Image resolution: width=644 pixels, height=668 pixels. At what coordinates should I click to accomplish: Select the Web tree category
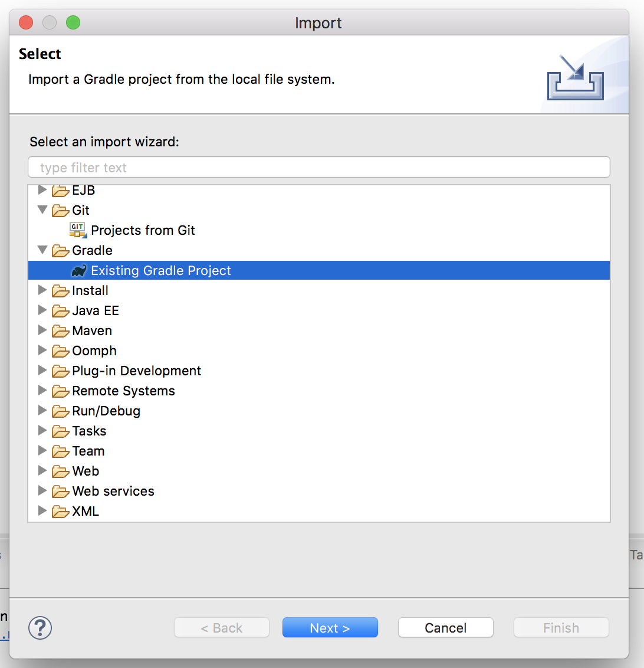click(x=86, y=471)
